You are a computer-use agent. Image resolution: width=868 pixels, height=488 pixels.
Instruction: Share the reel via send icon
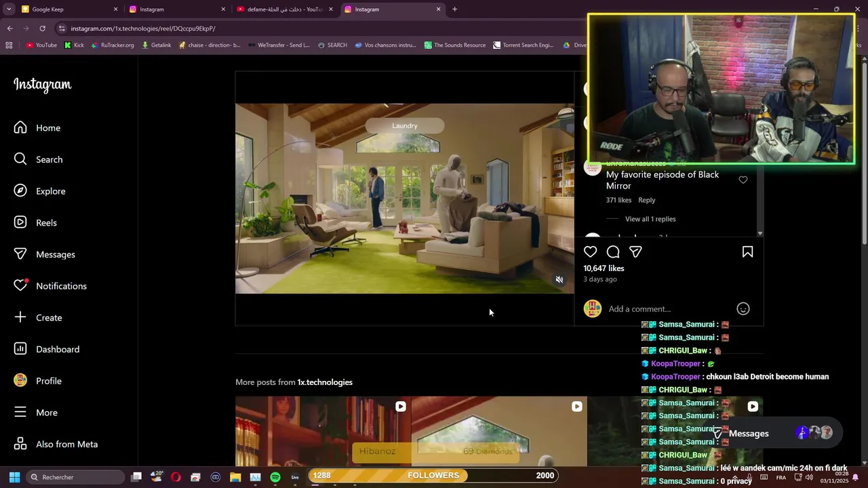click(635, 251)
